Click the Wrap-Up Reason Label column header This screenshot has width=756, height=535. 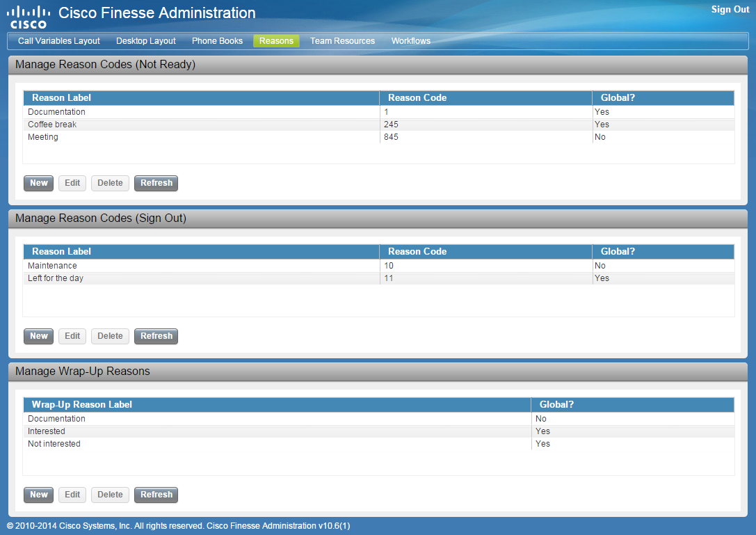coord(278,405)
